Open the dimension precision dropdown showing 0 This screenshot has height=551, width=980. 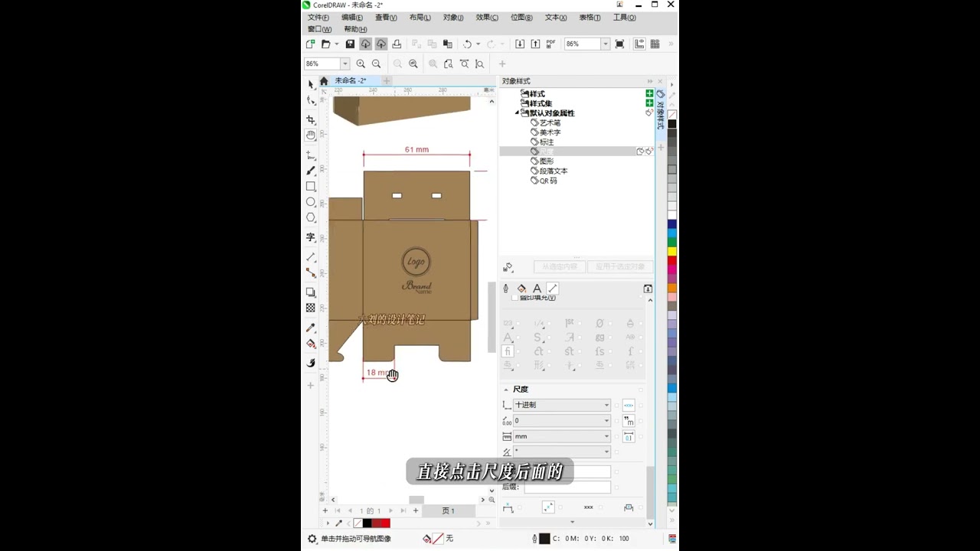[x=562, y=421]
